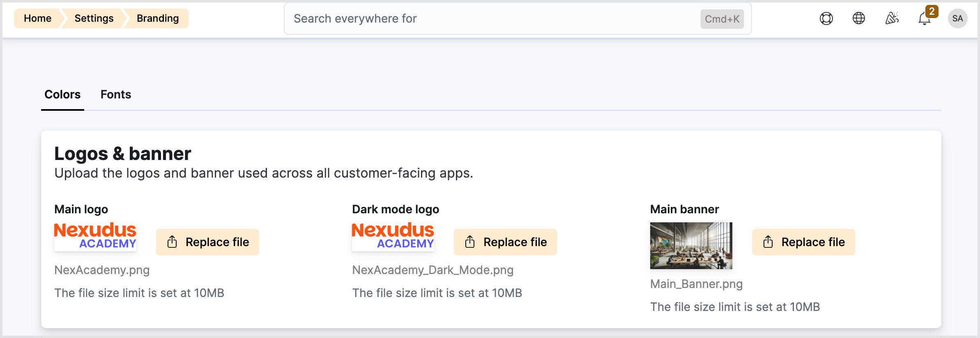Click file size limit text under NexAcademy.png
The width and height of the screenshot is (980, 338).
point(139,293)
